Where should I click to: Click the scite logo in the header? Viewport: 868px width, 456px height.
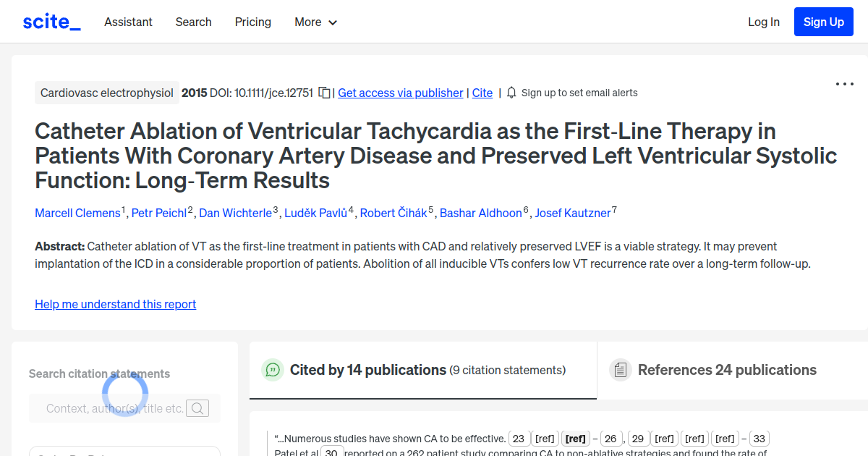click(51, 21)
